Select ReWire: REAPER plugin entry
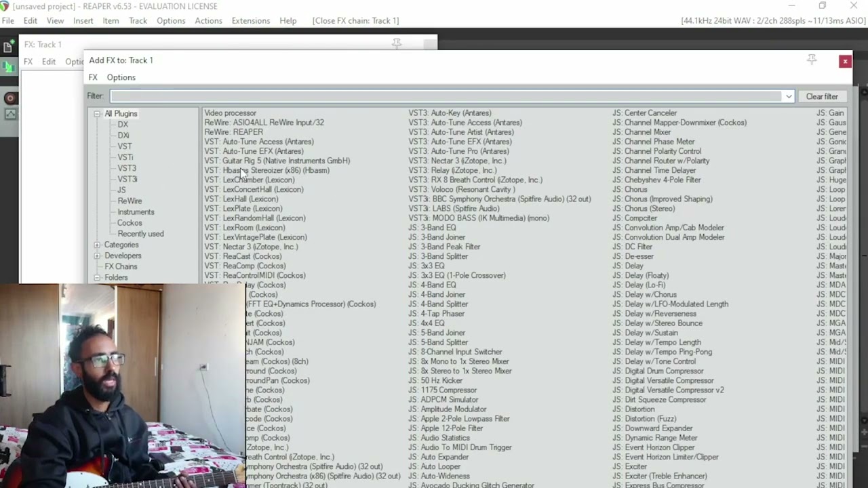868x488 pixels. (x=234, y=132)
